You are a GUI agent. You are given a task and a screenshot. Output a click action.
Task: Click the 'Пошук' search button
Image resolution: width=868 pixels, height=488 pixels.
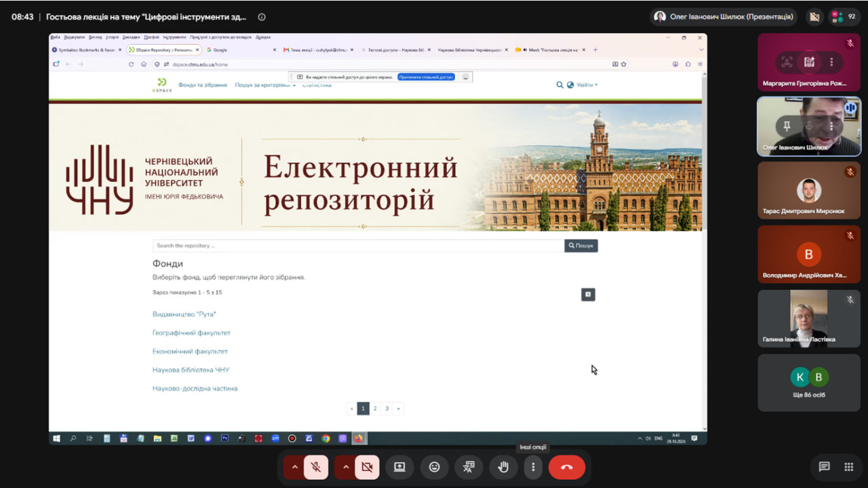(x=581, y=246)
